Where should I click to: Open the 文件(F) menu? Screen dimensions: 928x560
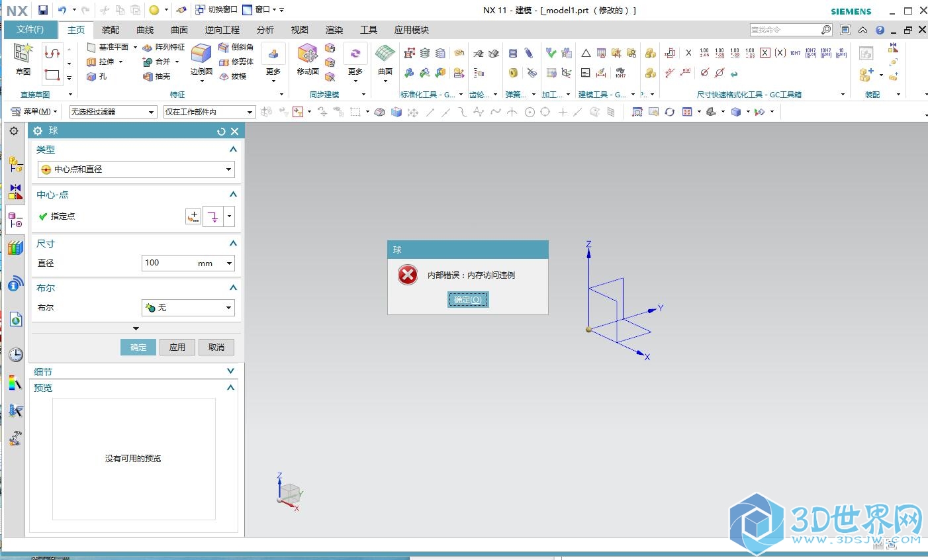[30, 30]
